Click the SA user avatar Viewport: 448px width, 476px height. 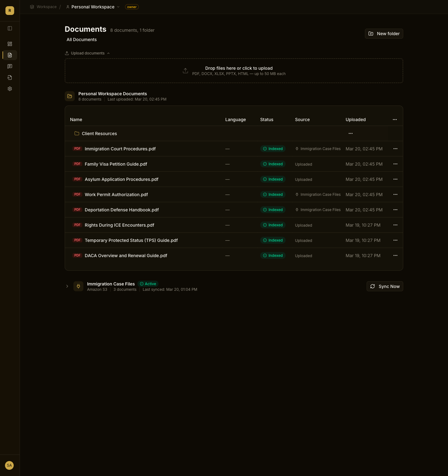(9, 465)
